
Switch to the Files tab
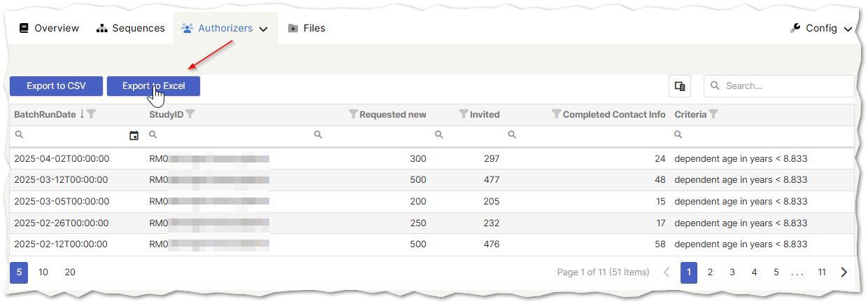[x=306, y=29]
